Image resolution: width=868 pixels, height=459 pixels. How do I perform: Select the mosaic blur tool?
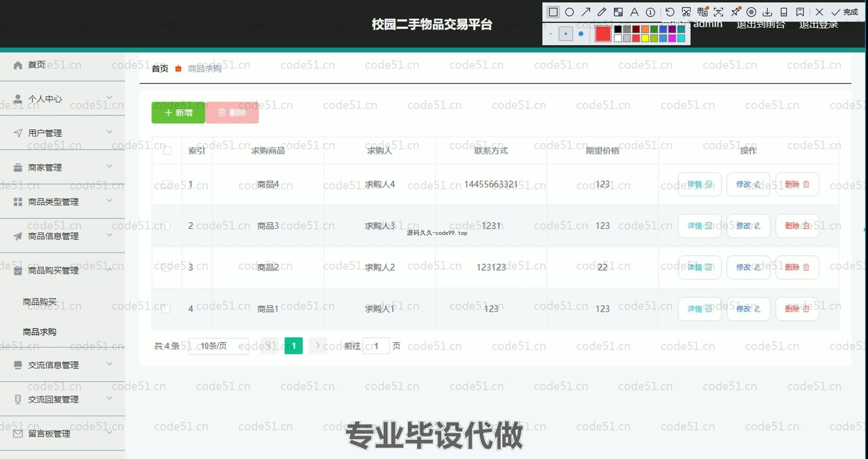[618, 12]
